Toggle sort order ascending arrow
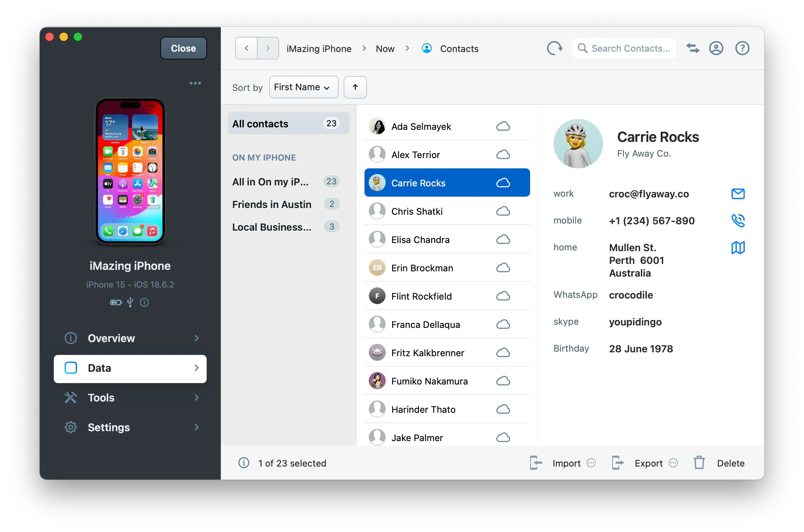 [355, 87]
